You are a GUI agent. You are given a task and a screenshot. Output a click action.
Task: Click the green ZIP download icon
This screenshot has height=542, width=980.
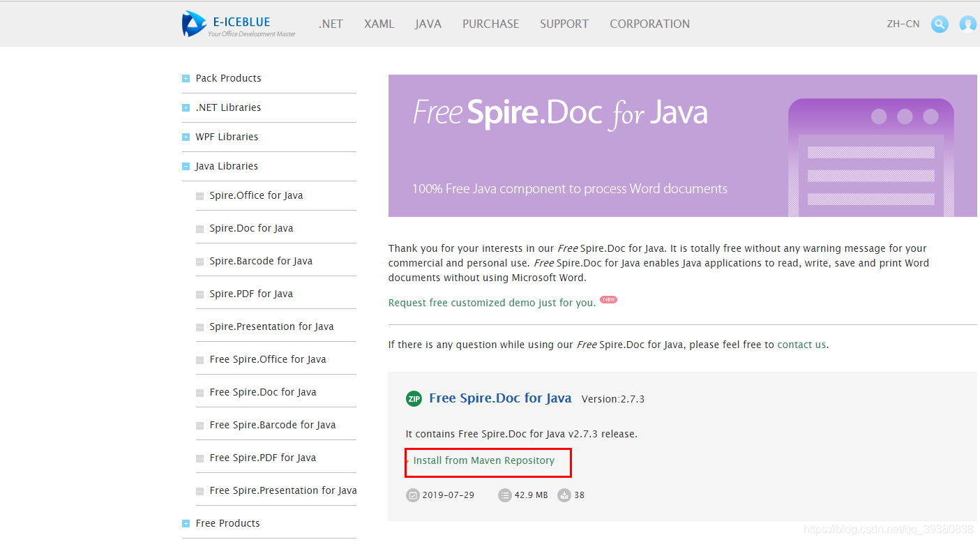coord(414,399)
